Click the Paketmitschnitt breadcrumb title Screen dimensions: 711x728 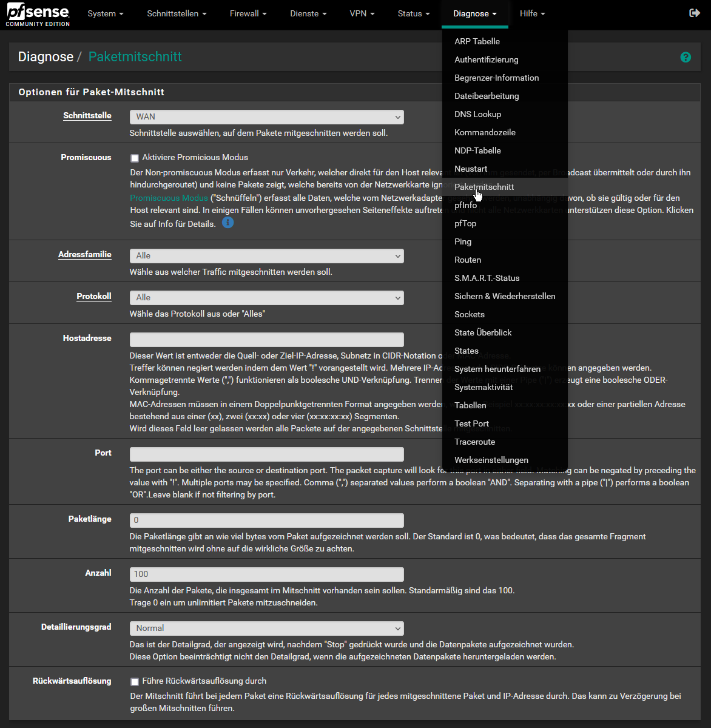135,57
